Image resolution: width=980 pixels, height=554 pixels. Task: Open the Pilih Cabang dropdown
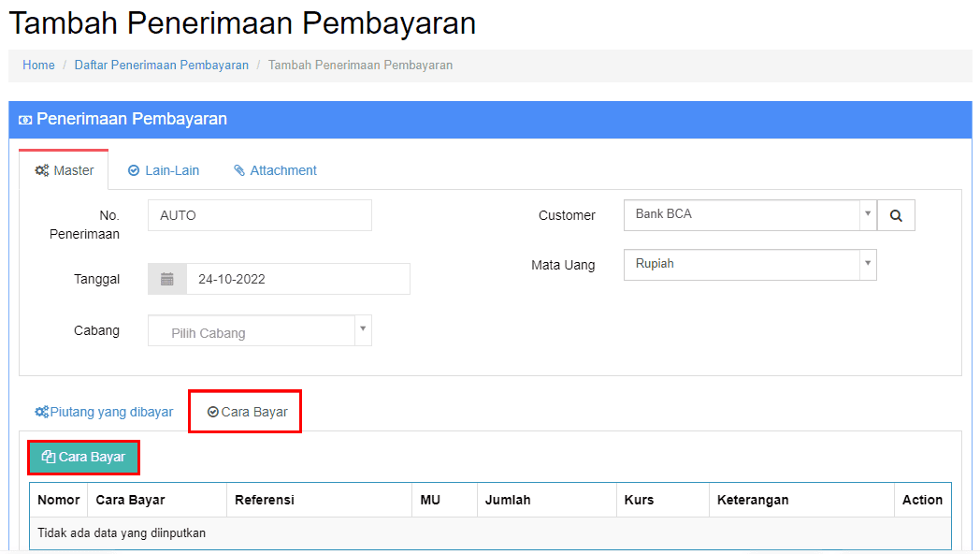[x=260, y=330]
